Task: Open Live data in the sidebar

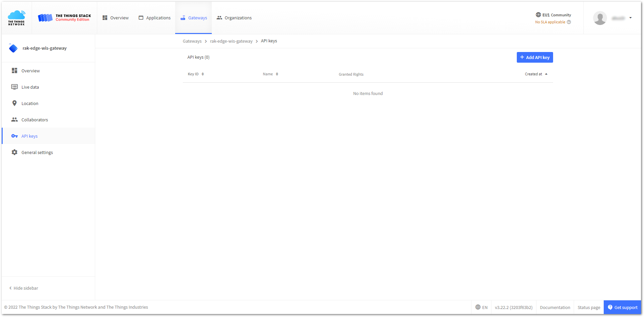Action: (x=48, y=87)
